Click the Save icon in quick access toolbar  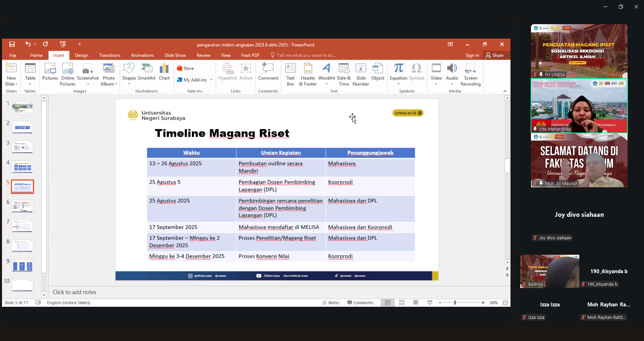pyautogui.click(x=12, y=44)
